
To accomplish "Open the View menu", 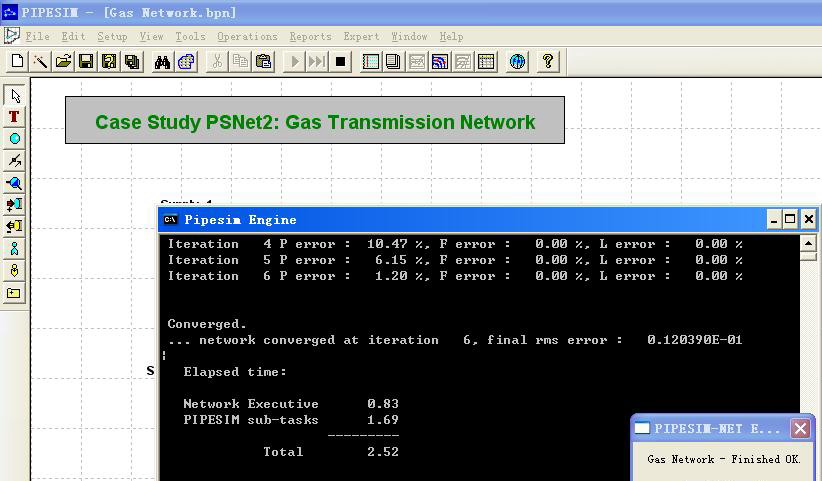I will coord(151,36).
